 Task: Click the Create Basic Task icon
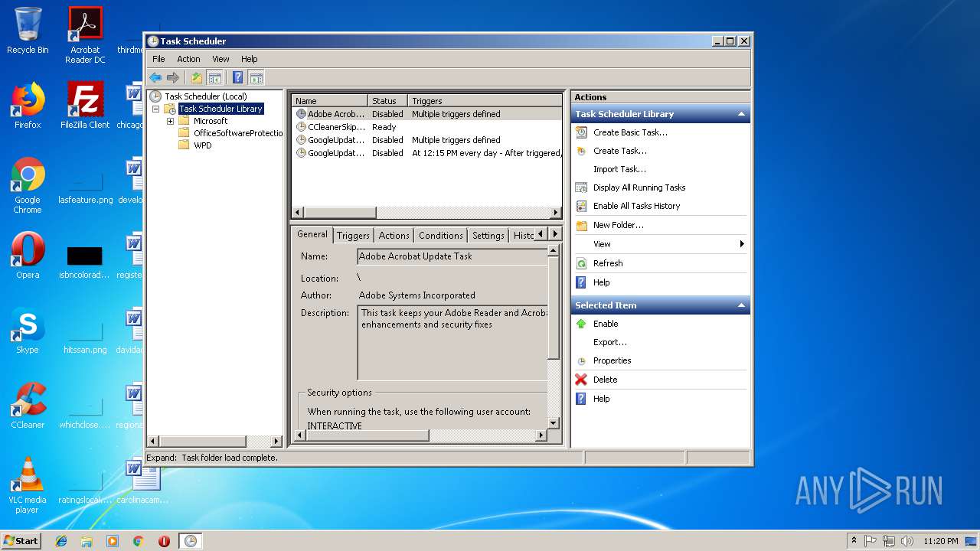[x=581, y=132]
